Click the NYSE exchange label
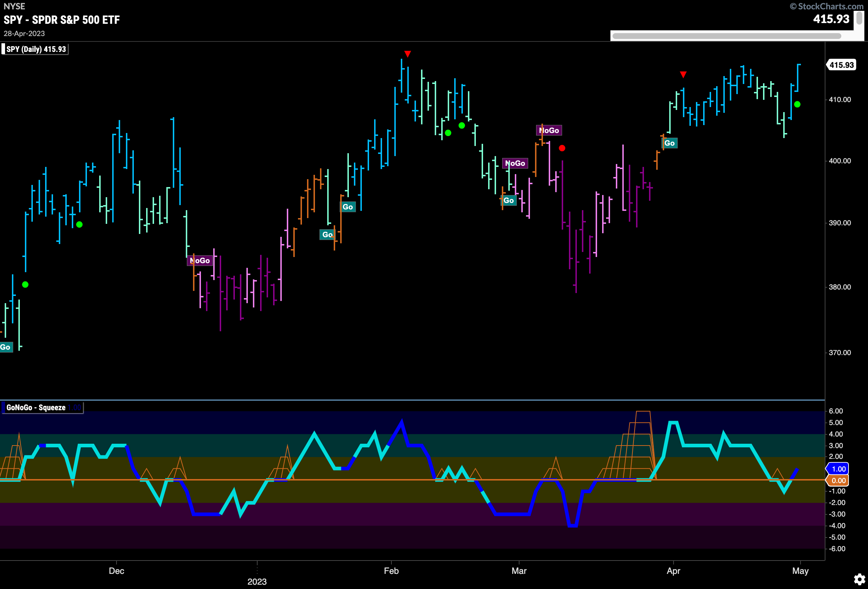Image resolution: width=868 pixels, height=589 pixels. pyautogui.click(x=14, y=6)
